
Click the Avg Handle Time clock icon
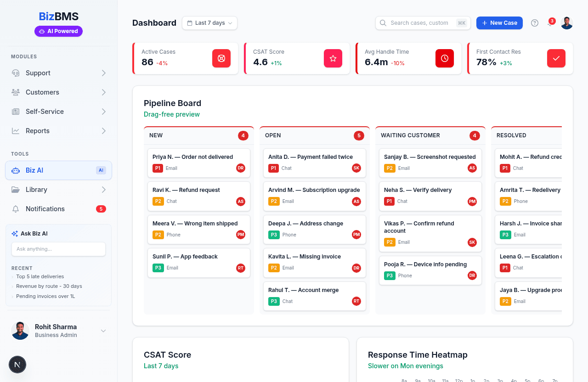click(x=445, y=58)
